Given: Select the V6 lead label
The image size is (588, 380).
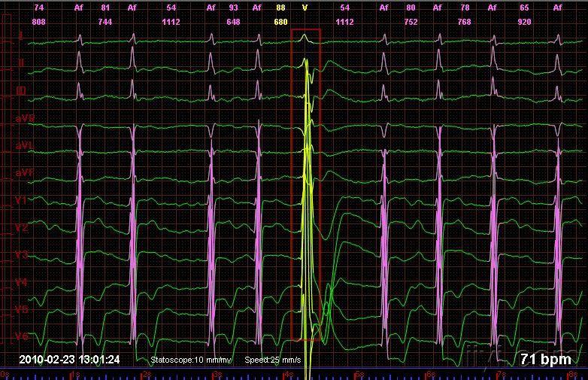Looking at the screenshot, I should (x=22, y=336).
